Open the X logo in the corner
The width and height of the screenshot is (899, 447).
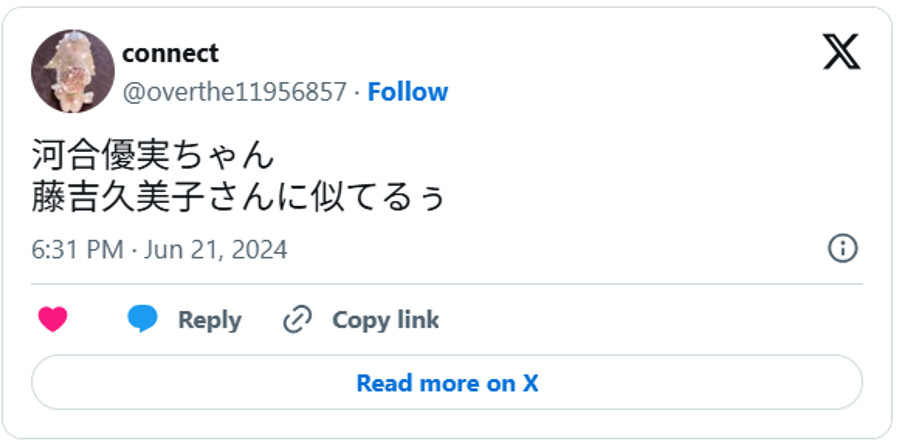coord(841,50)
